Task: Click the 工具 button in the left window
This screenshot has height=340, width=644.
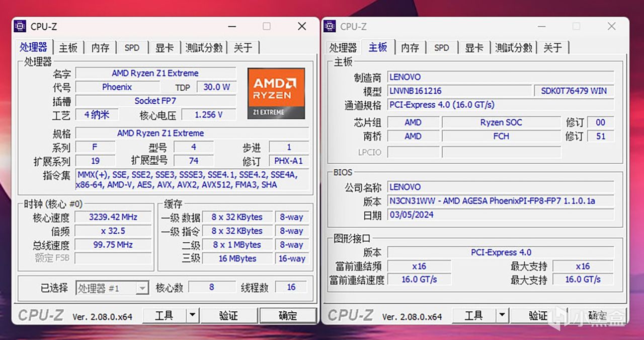Action: [165, 316]
